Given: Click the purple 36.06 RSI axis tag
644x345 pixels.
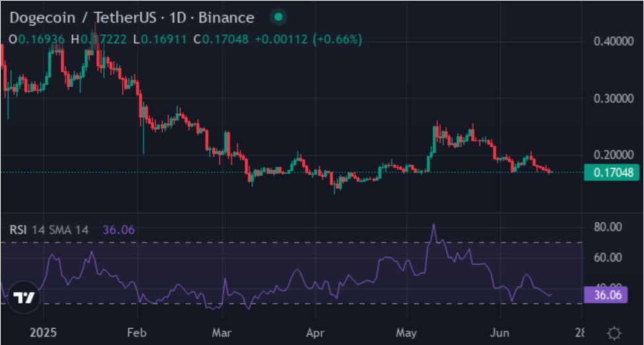Looking at the screenshot, I should click(x=607, y=295).
